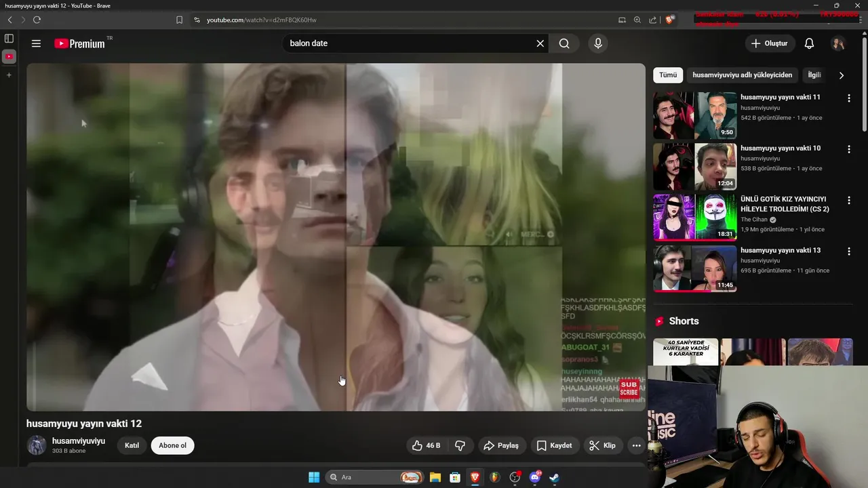
Task: Open FL Studio from the taskbar
Action: point(494,477)
